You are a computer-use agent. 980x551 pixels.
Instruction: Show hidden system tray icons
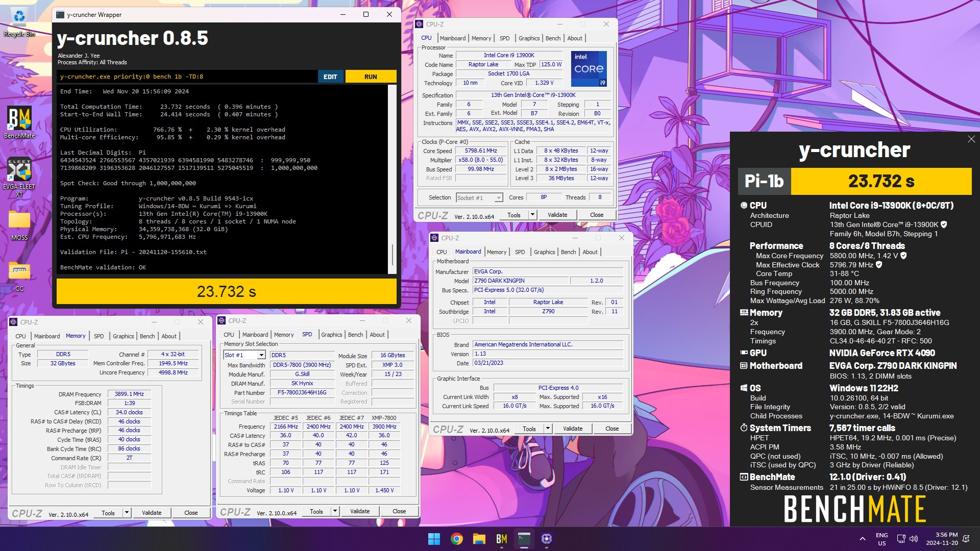[x=862, y=539]
